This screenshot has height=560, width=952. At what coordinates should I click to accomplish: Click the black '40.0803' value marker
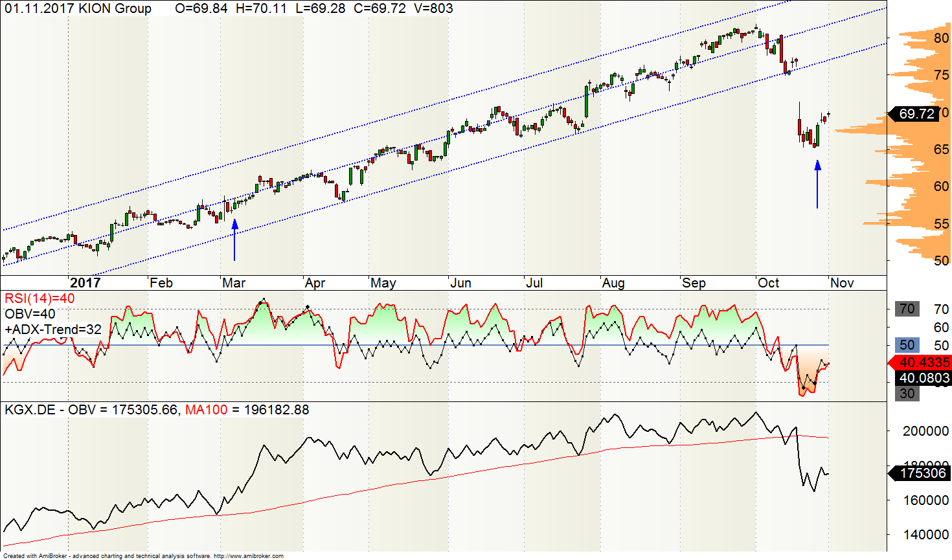pos(924,378)
